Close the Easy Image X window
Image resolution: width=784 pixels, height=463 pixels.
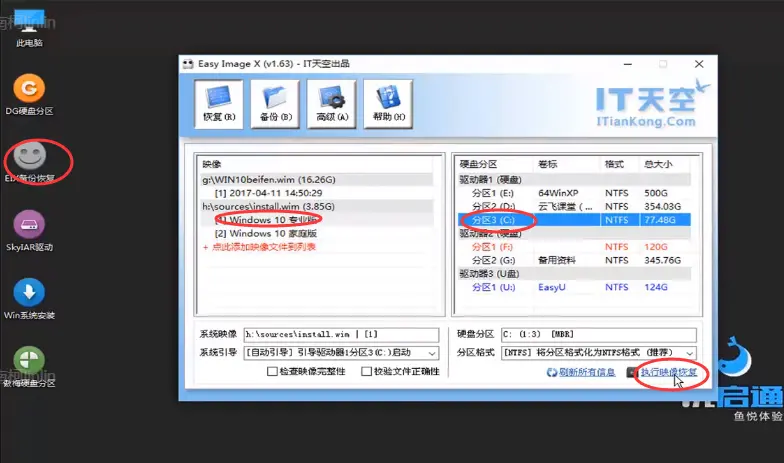coord(699,64)
